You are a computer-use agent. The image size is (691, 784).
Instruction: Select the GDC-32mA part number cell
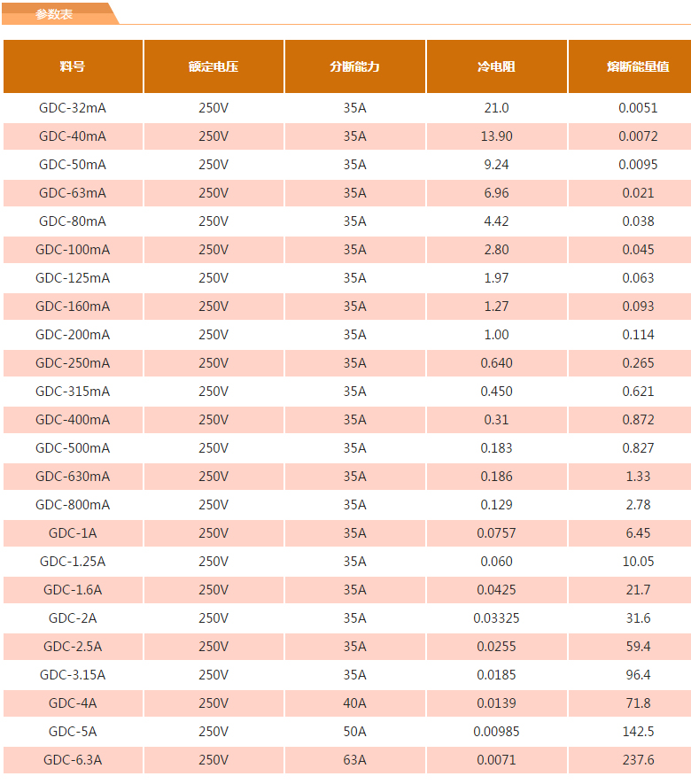click(x=73, y=108)
